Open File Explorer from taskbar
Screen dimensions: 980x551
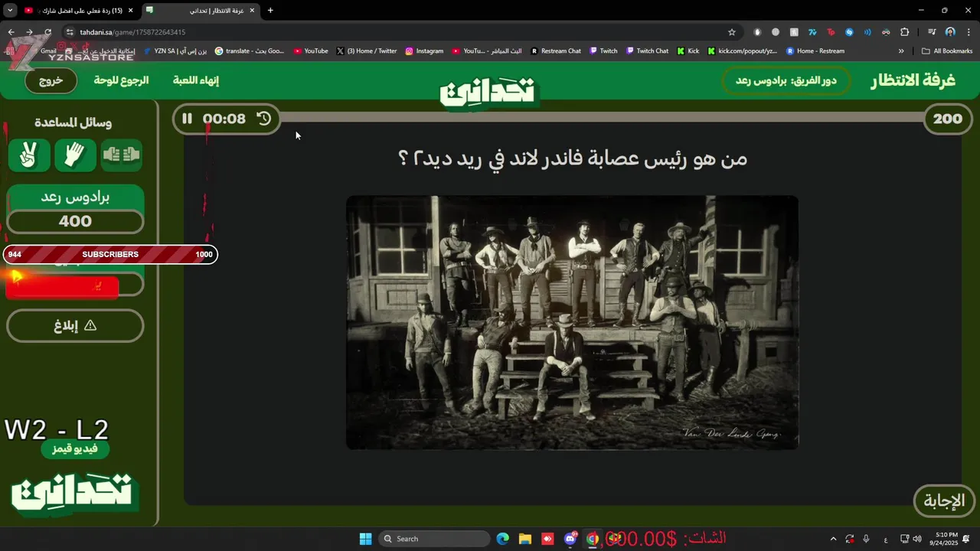tap(525, 539)
